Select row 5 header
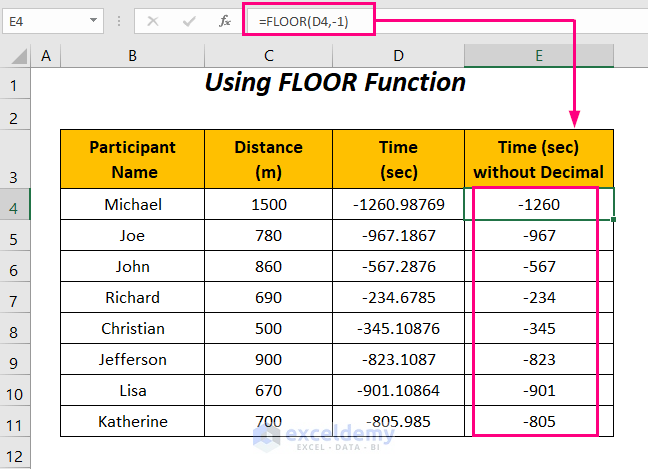The width and height of the screenshot is (648, 469). point(14,236)
